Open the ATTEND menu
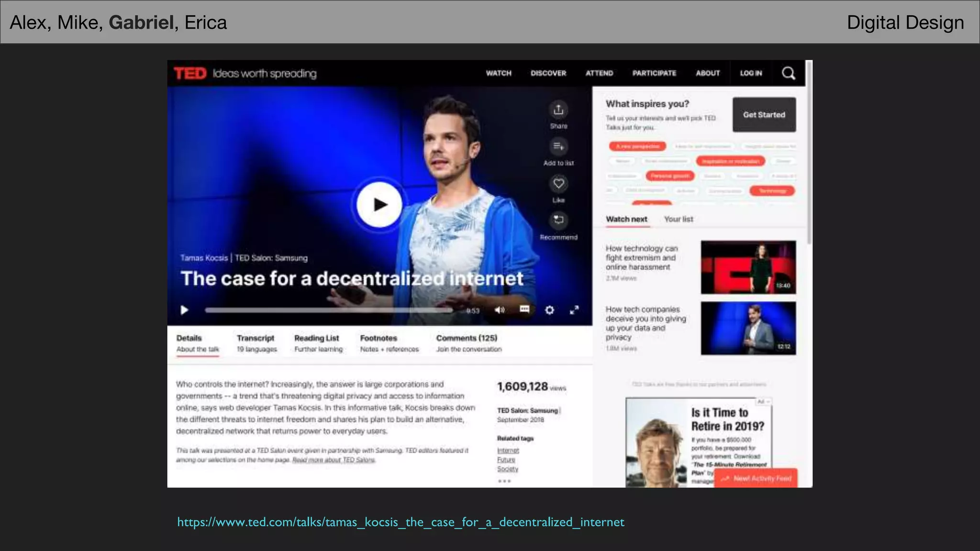This screenshot has height=551, width=980. pyautogui.click(x=599, y=73)
